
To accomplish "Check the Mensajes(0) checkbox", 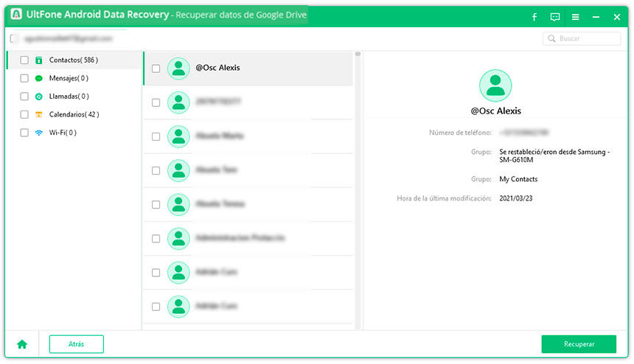I will click(24, 78).
